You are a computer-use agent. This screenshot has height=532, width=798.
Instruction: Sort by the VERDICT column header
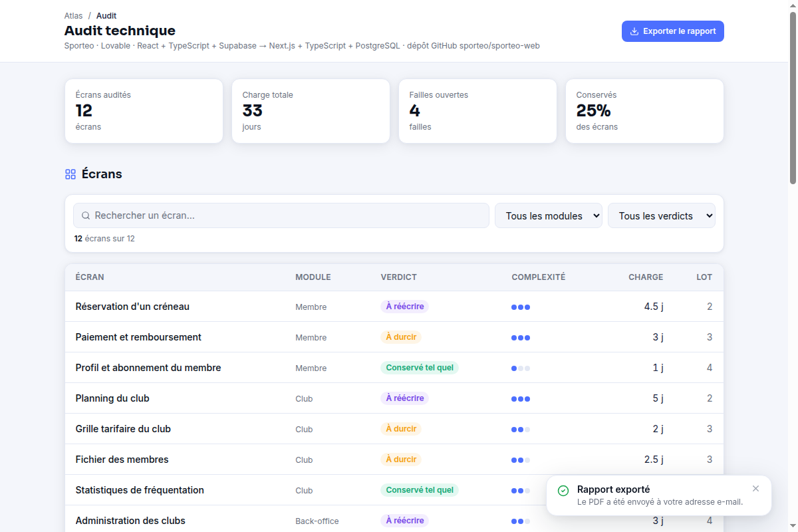pyautogui.click(x=399, y=277)
